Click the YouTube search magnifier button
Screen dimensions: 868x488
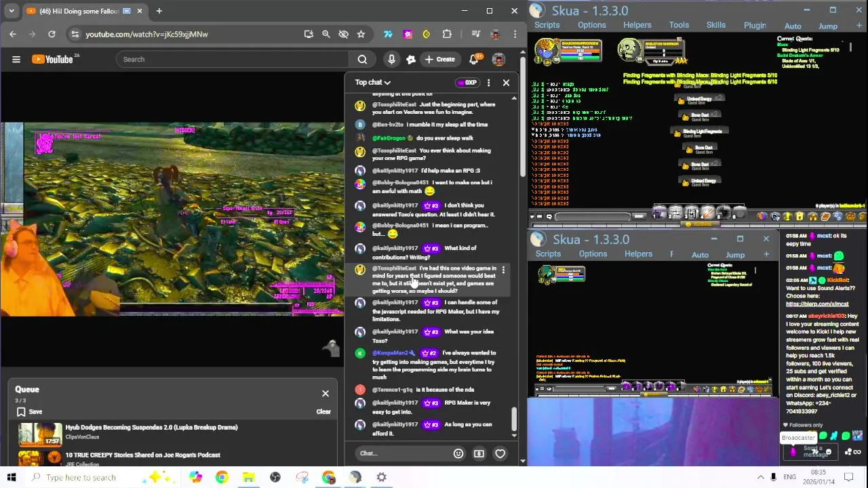coord(362,59)
